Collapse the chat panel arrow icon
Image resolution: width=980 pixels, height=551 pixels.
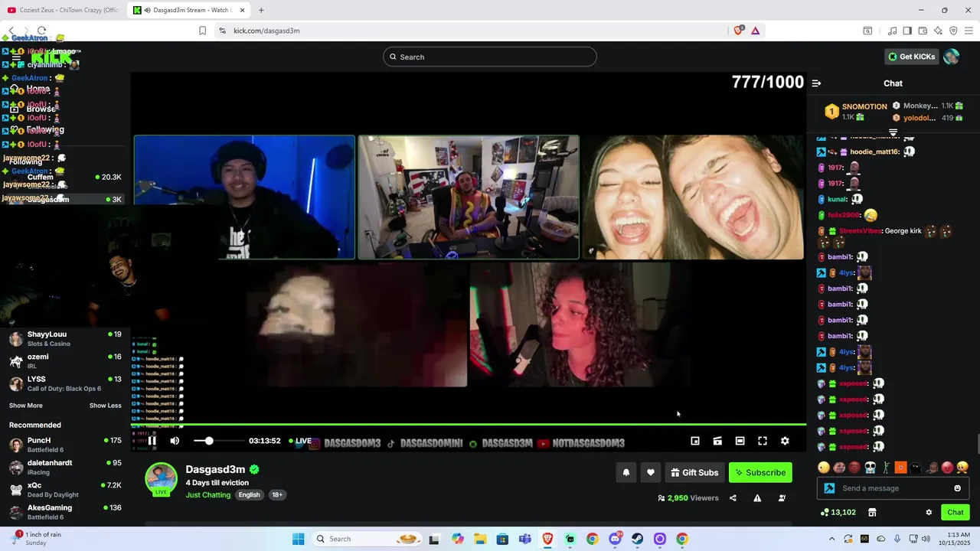tap(816, 83)
